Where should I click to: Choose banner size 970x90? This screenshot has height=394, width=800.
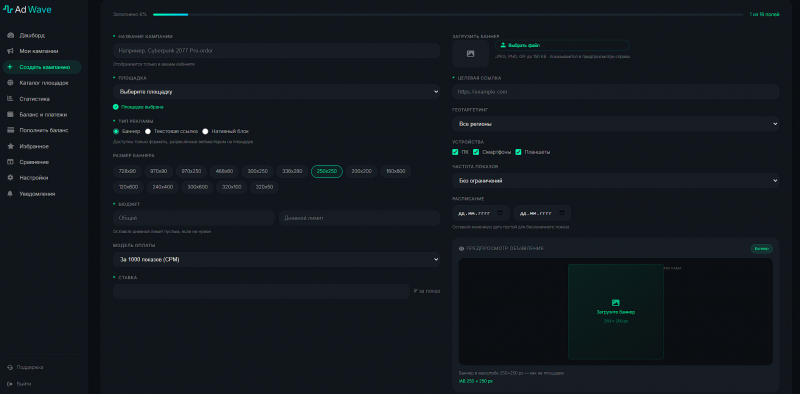coord(159,171)
